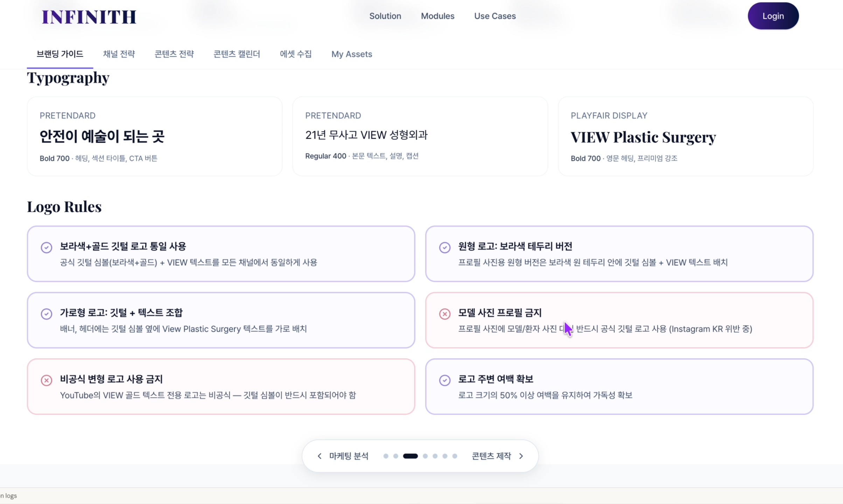Click the Playfair Display typography card
Image resolution: width=843 pixels, height=504 pixels.
coord(685,136)
